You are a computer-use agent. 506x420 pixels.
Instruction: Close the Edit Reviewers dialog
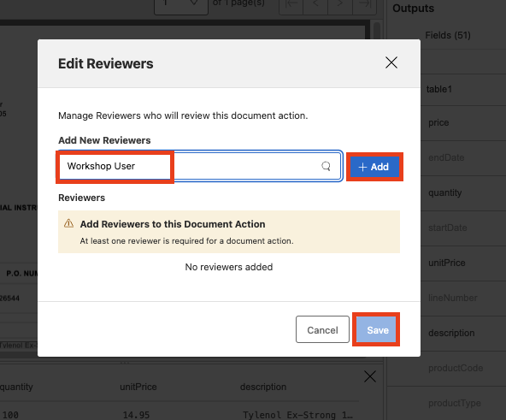click(x=391, y=62)
